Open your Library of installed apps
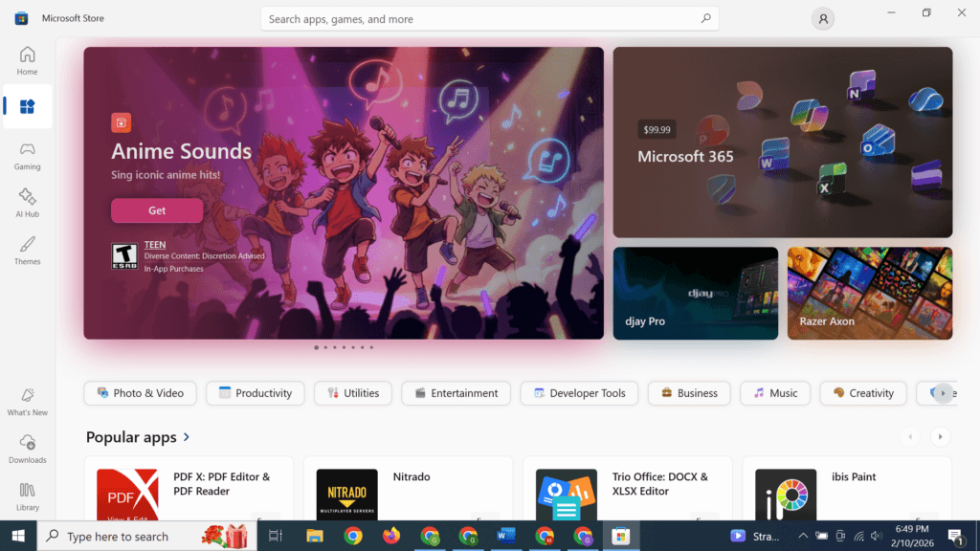The image size is (980, 551). coord(27,496)
